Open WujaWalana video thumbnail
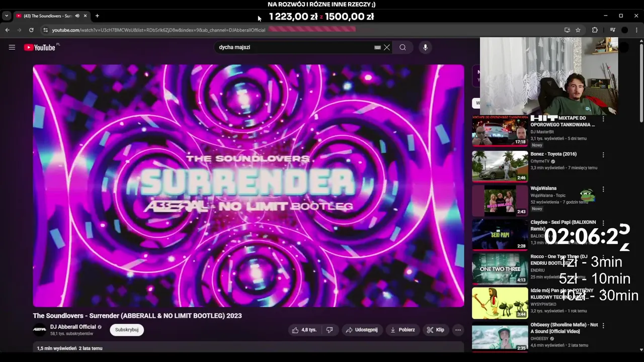644x362 pixels. 500,201
